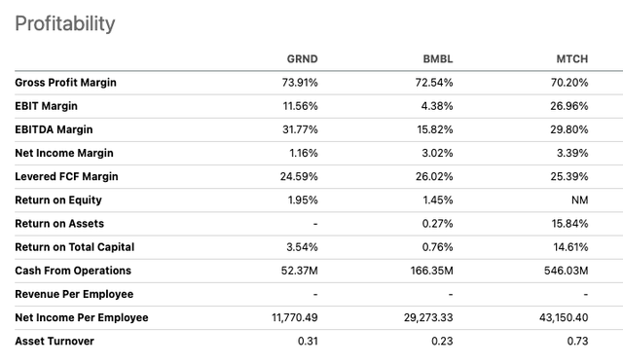Click the Levered FCF Margin label
The height and width of the screenshot is (364, 623).
pos(66,176)
